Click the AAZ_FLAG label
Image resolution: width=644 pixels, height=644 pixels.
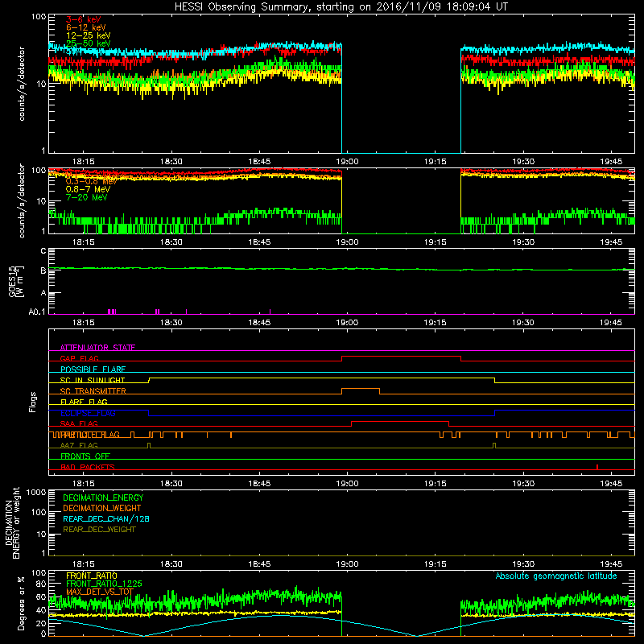pos(79,446)
